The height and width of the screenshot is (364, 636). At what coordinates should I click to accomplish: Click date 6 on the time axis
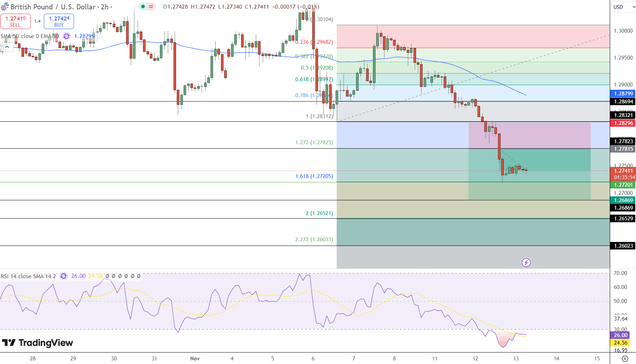tap(313, 359)
